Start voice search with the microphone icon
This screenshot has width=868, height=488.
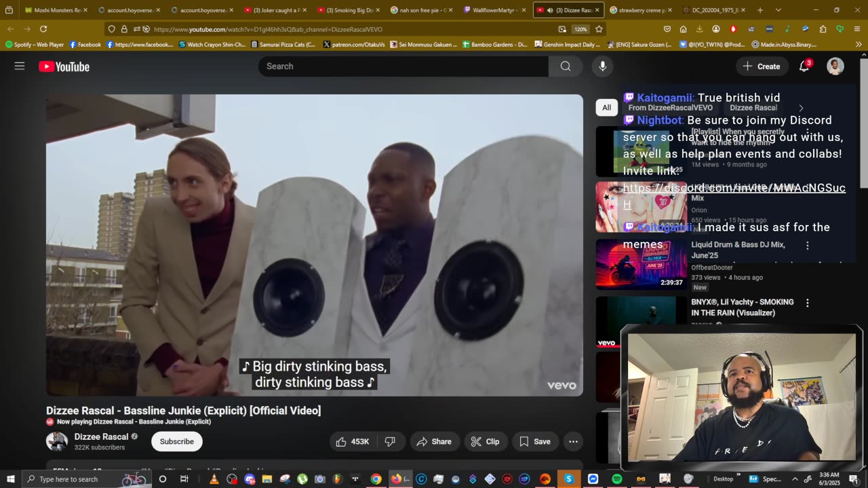(602, 66)
